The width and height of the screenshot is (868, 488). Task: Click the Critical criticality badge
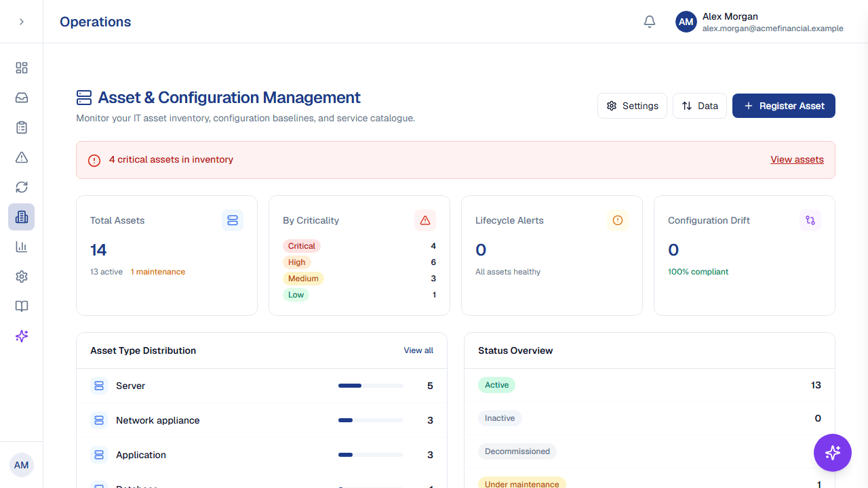(x=302, y=246)
